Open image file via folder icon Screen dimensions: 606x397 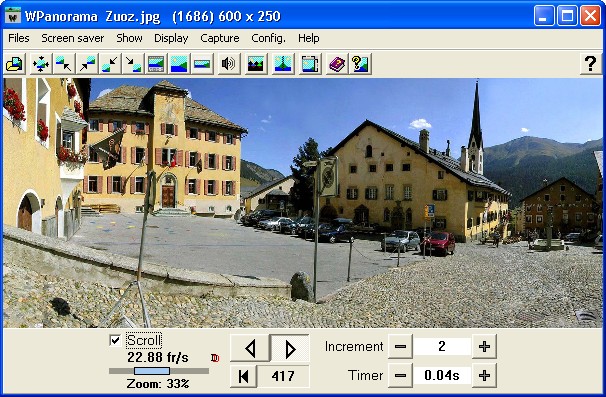[15, 64]
